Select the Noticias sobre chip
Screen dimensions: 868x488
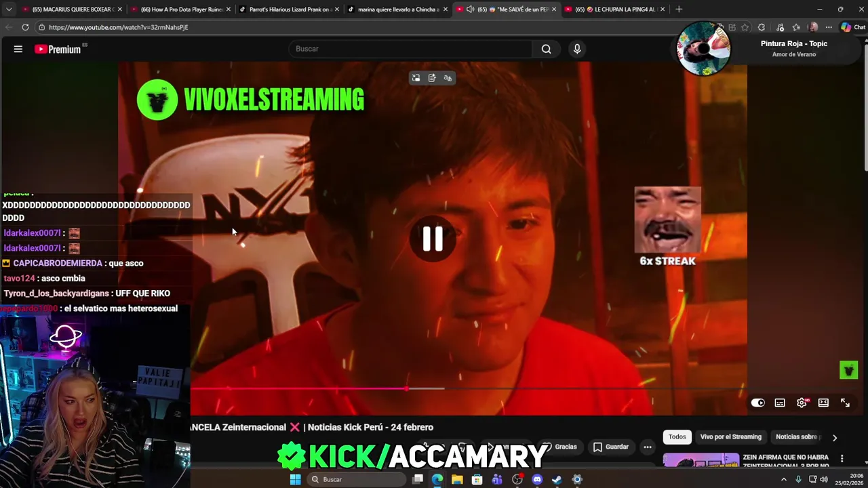[798, 436]
